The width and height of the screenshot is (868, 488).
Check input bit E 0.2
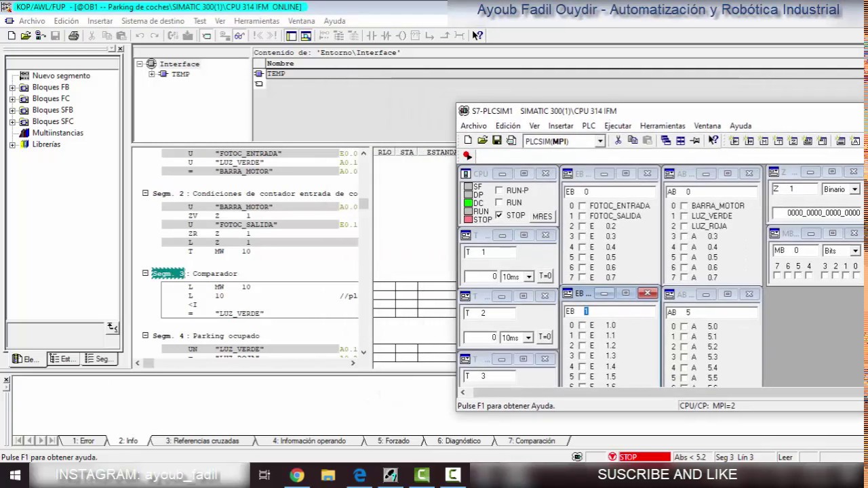tap(582, 226)
